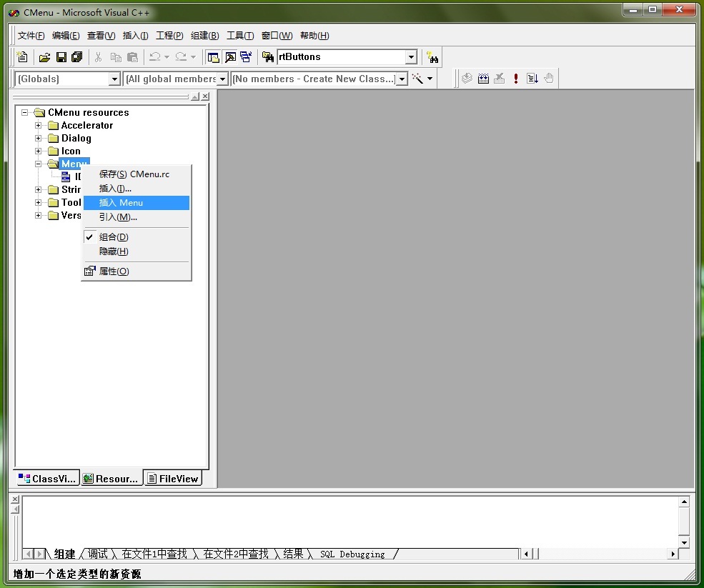Image resolution: width=704 pixels, height=588 pixels.
Task: Switch to the FileView tab
Action: click(173, 479)
